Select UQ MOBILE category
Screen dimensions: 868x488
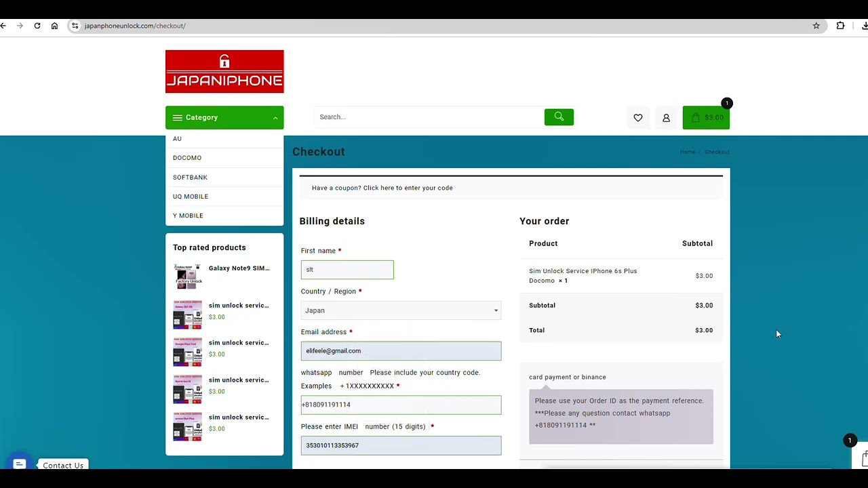(191, 197)
